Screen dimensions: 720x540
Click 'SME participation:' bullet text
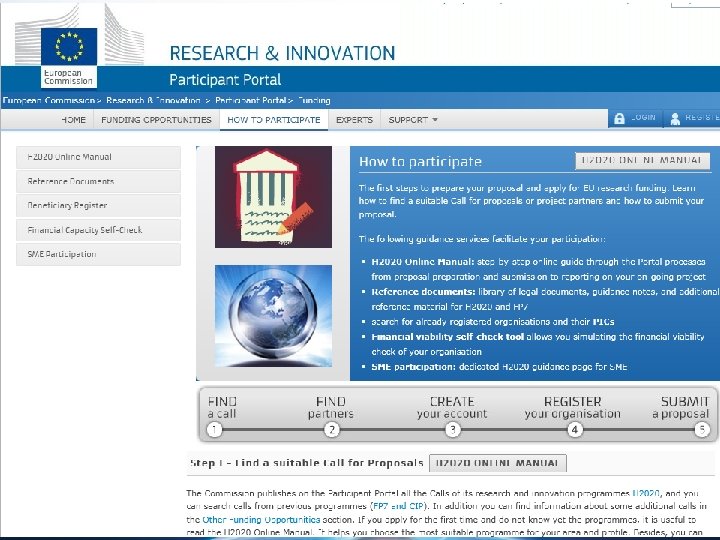(413, 366)
